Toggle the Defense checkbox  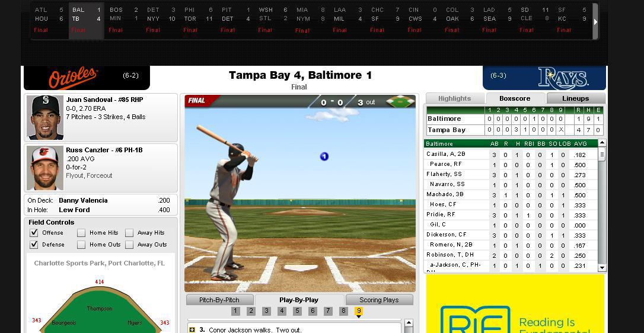34,245
